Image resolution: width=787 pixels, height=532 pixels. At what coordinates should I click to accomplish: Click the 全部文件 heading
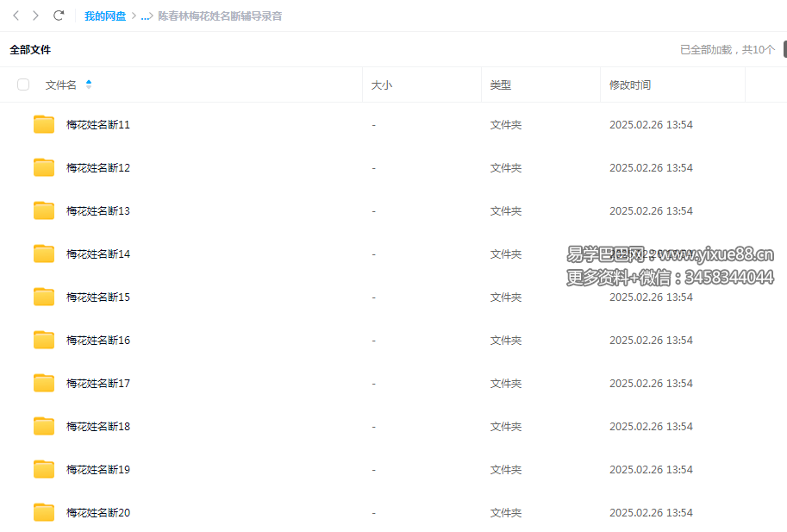click(30, 50)
